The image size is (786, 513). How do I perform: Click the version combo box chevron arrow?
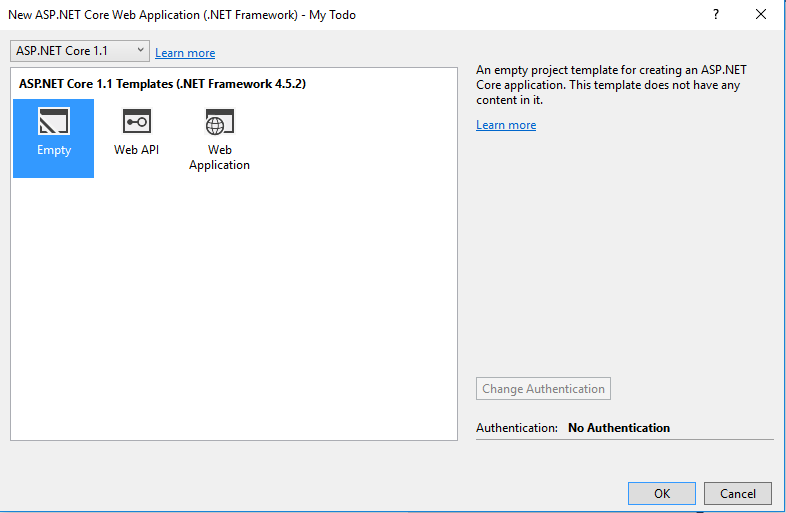click(140, 50)
